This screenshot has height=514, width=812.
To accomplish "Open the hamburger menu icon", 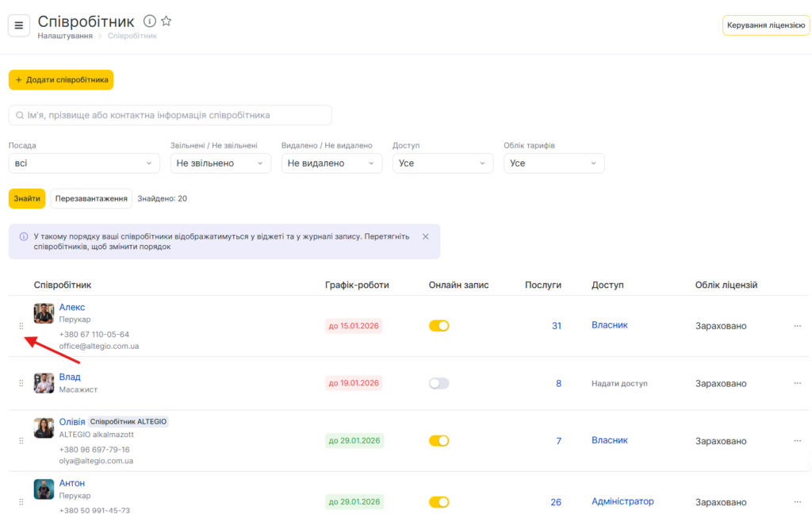I will (x=19, y=25).
